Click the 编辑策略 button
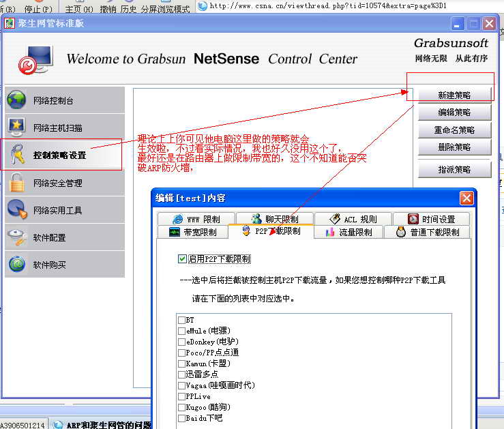 pyautogui.click(x=454, y=112)
